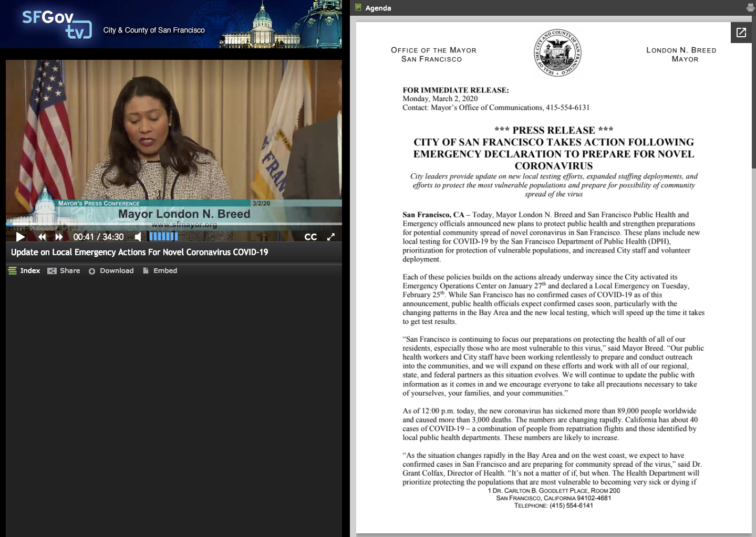The width and height of the screenshot is (756, 537).
Task: Click the 'FOR IMMEDIATE RELEASE:' heading
Action: coord(455,90)
